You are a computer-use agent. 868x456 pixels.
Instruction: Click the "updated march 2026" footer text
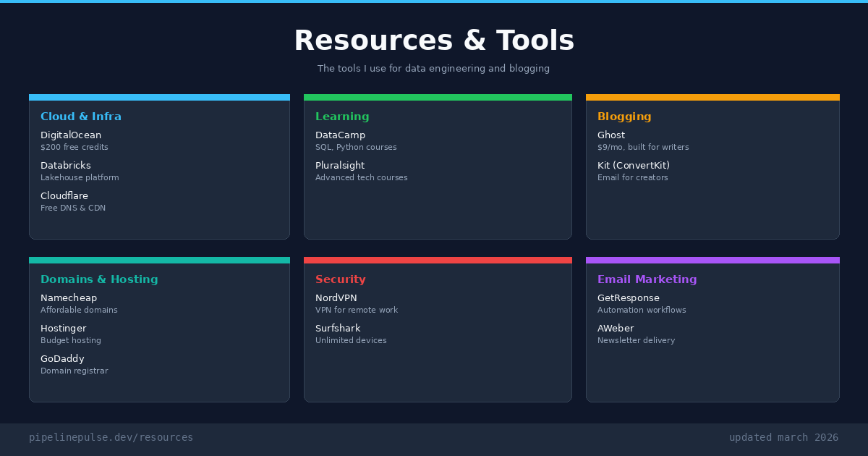point(784,438)
